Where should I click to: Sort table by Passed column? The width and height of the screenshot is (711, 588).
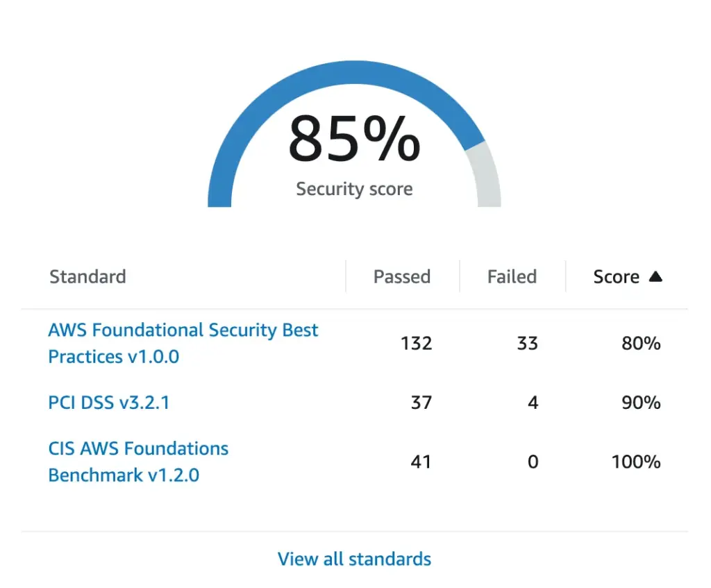pyautogui.click(x=402, y=276)
